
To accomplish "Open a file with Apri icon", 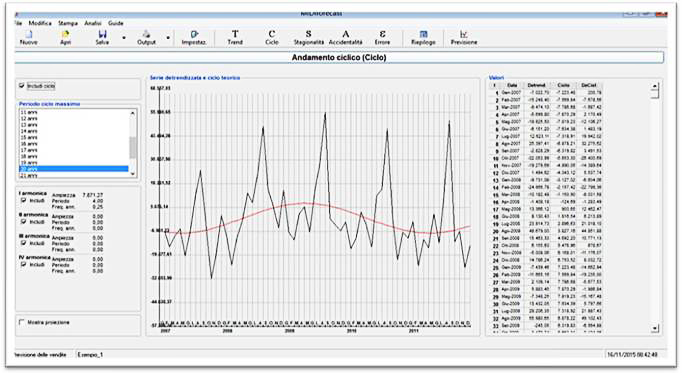I will click(65, 38).
